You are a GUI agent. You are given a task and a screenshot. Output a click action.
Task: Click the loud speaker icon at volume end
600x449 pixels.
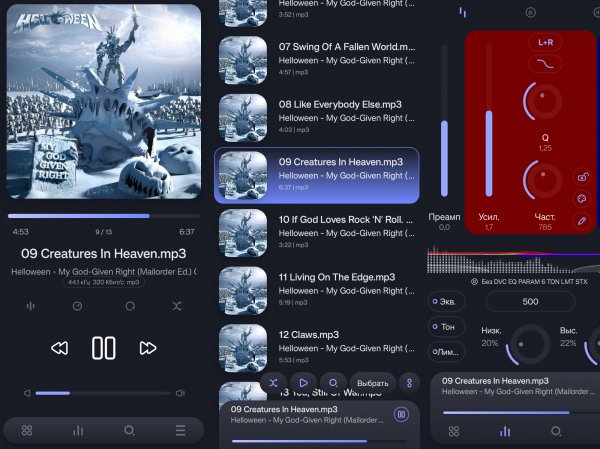[x=180, y=393]
